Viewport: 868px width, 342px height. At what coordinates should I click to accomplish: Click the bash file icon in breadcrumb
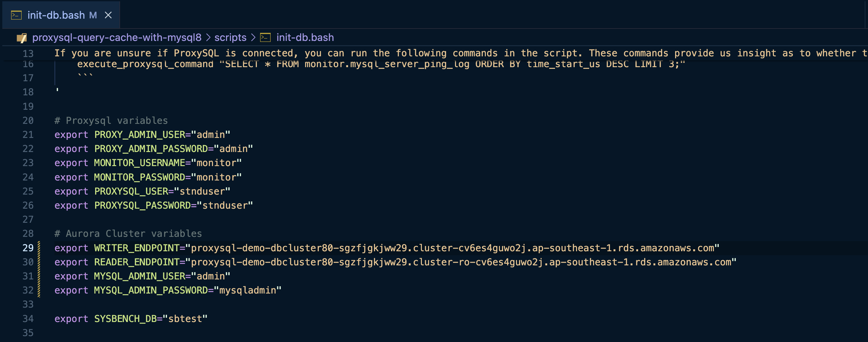265,37
